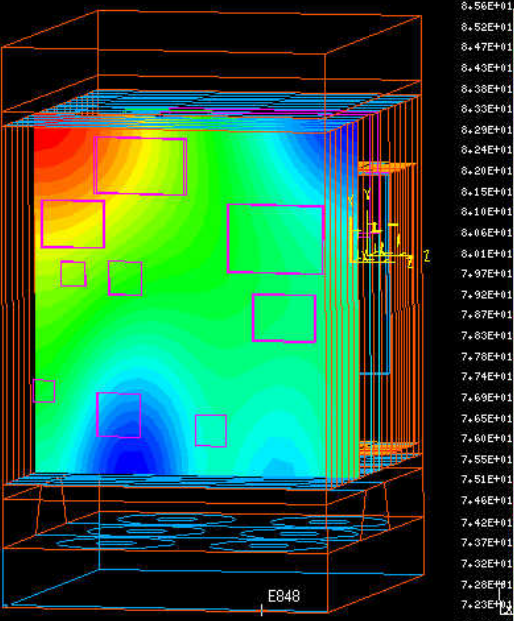This screenshot has width=514, height=621.
Task: Pick the 8.33E+01 scale entry
Action: [487, 109]
